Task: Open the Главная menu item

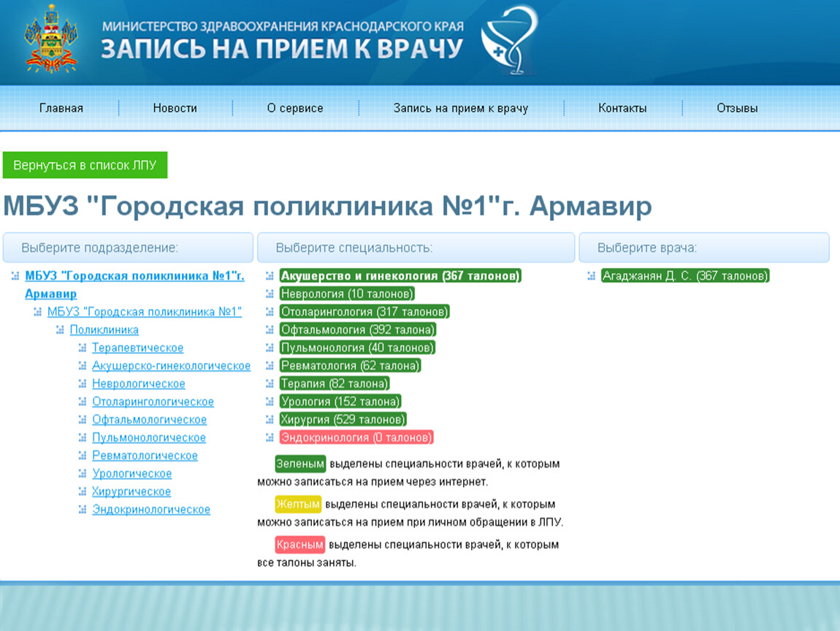Action: [61, 108]
